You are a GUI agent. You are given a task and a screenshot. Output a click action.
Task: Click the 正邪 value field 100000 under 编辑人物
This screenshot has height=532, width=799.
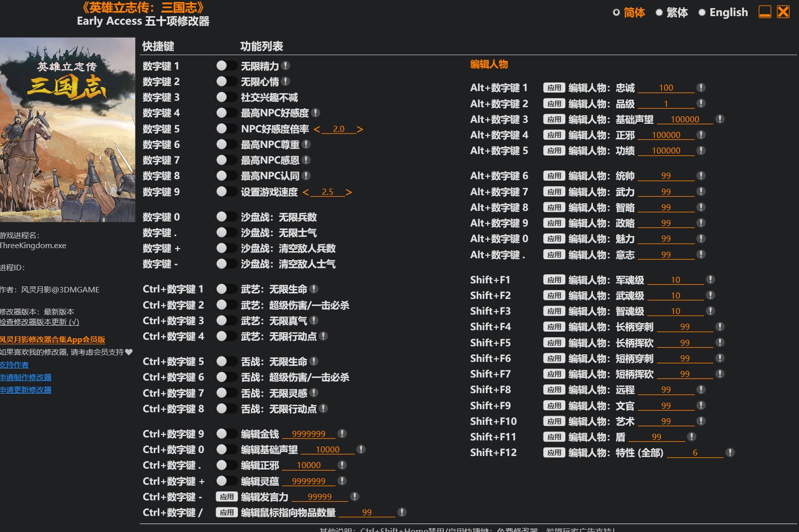coord(666,135)
